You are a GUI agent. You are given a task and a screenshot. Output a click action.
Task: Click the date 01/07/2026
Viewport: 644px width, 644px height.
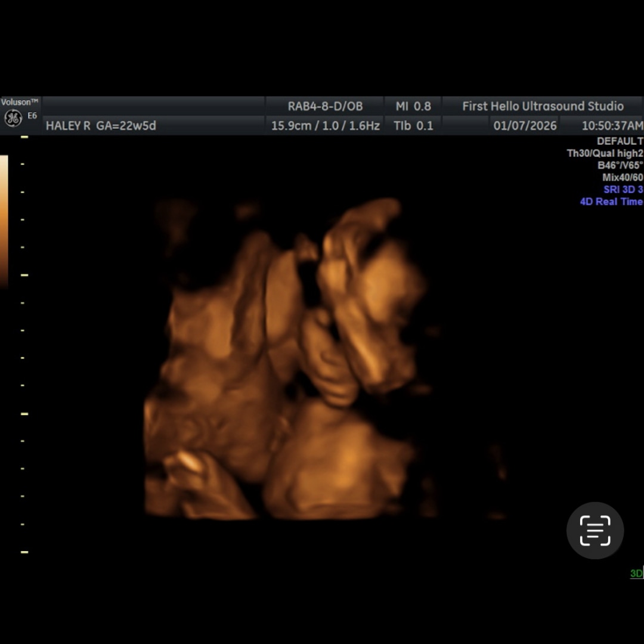(x=525, y=125)
